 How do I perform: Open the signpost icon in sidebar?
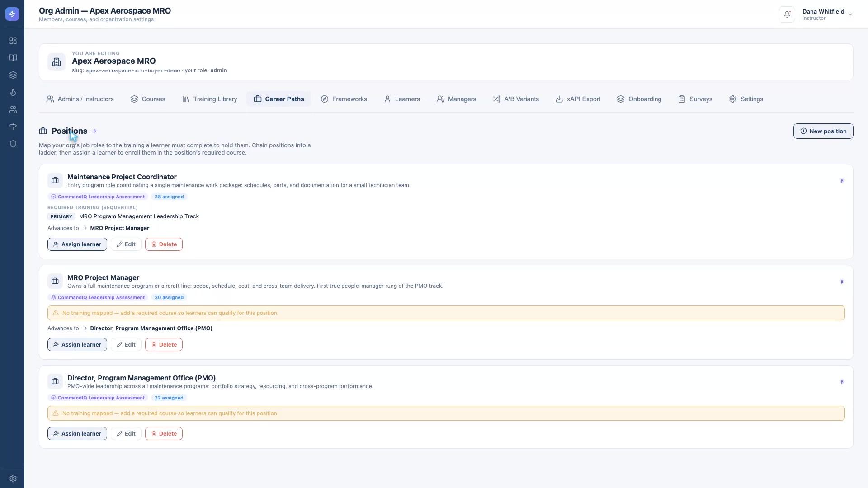tap(13, 127)
